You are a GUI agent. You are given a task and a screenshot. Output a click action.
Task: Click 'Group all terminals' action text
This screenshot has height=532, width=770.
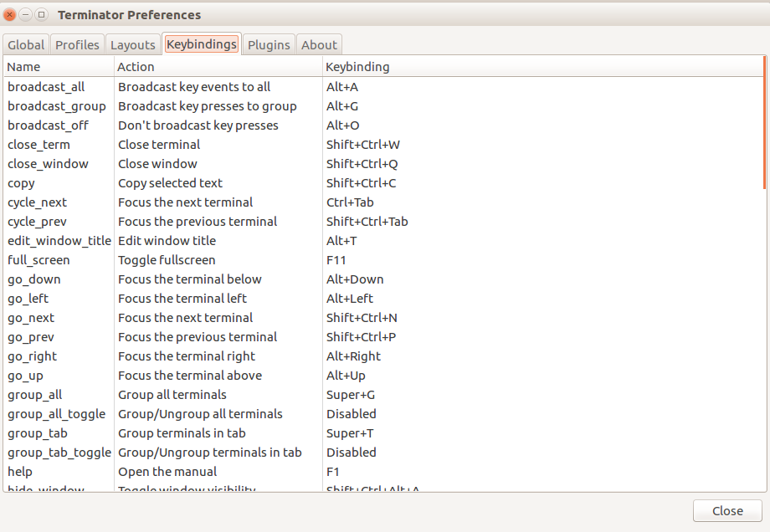(x=172, y=395)
